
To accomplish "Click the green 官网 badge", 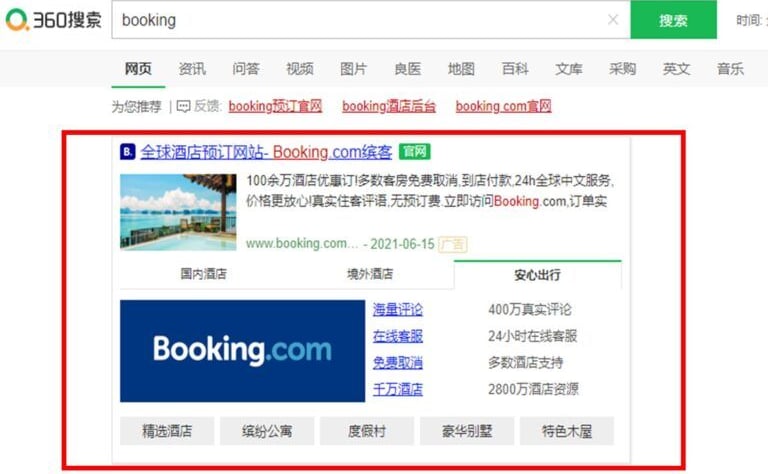I will pyautogui.click(x=414, y=152).
